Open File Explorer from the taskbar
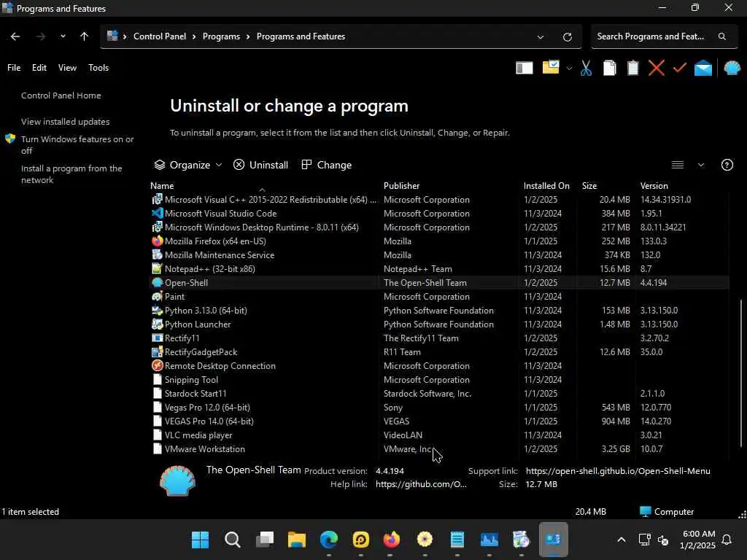The image size is (747, 560). click(296, 540)
